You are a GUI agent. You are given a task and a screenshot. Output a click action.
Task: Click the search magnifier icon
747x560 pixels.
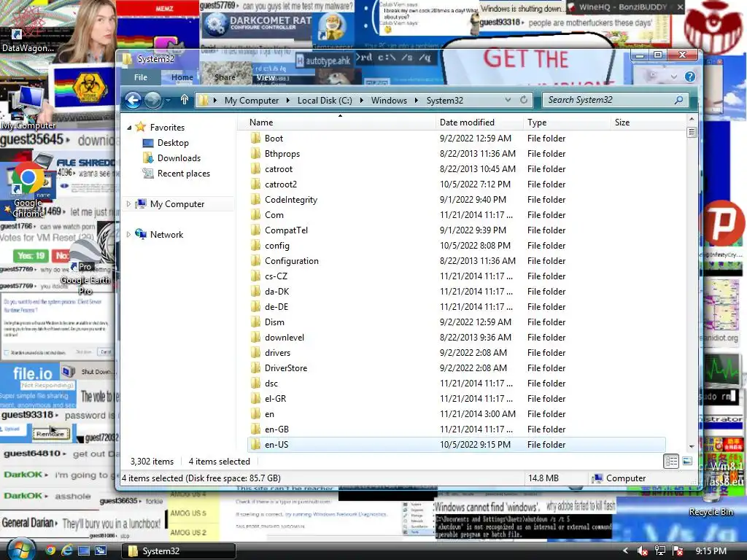click(x=679, y=99)
